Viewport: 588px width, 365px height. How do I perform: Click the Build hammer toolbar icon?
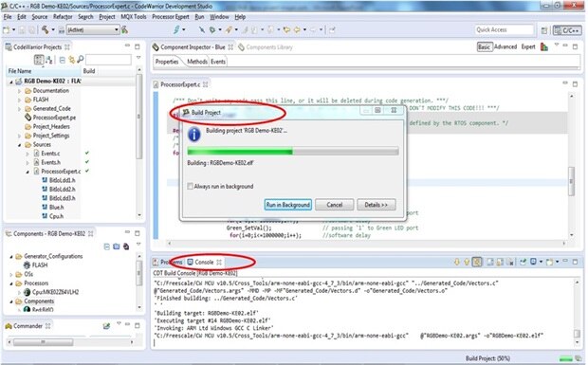(45, 29)
